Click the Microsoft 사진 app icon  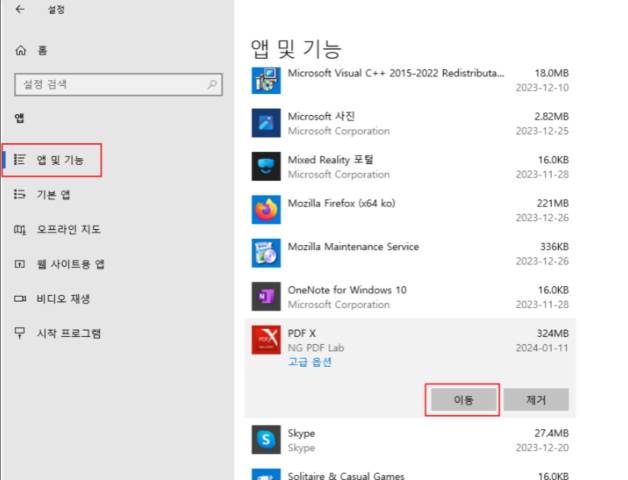[266, 123]
